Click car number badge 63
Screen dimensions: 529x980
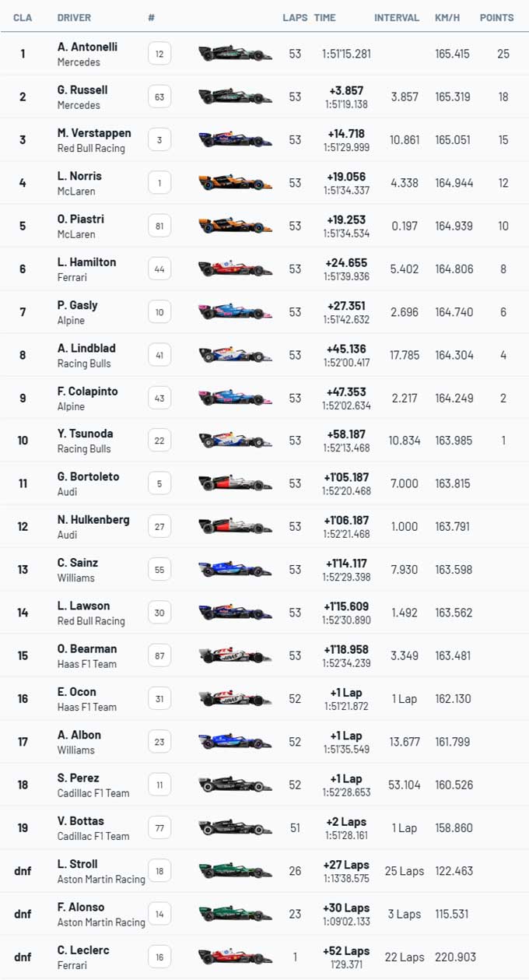tap(159, 97)
